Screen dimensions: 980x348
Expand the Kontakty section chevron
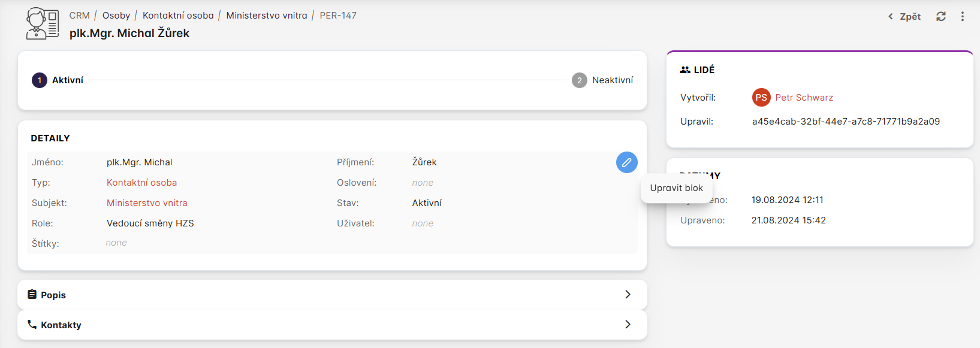[628, 325]
